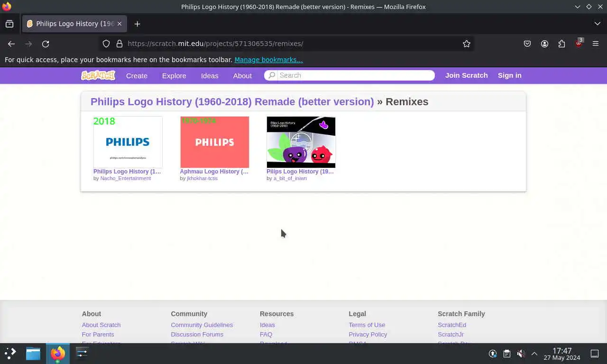Open Ideas footer link under Resources
Screen dimensions: 607x364
point(267,325)
